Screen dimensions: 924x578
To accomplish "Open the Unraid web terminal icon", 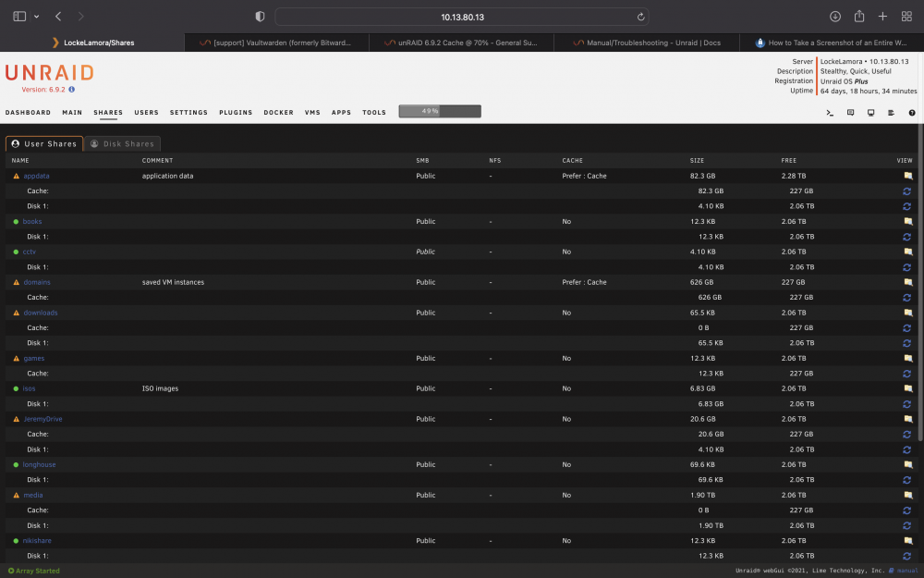I will [x=830, y=113].
